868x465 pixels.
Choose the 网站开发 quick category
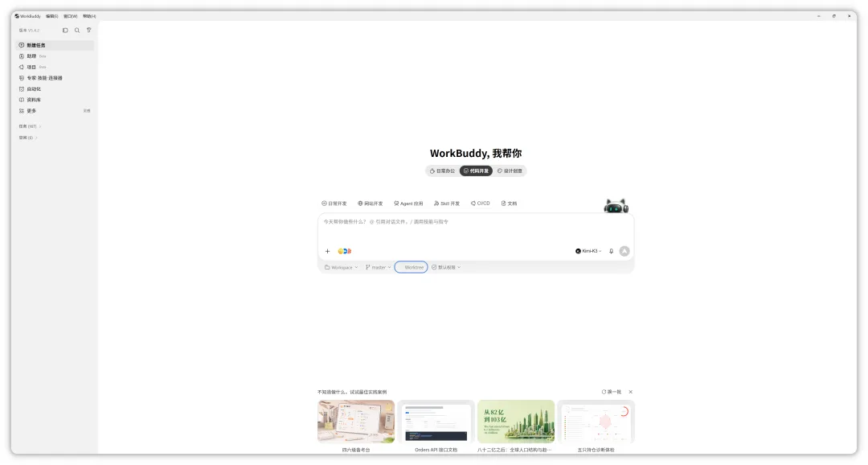click(371, 204)
